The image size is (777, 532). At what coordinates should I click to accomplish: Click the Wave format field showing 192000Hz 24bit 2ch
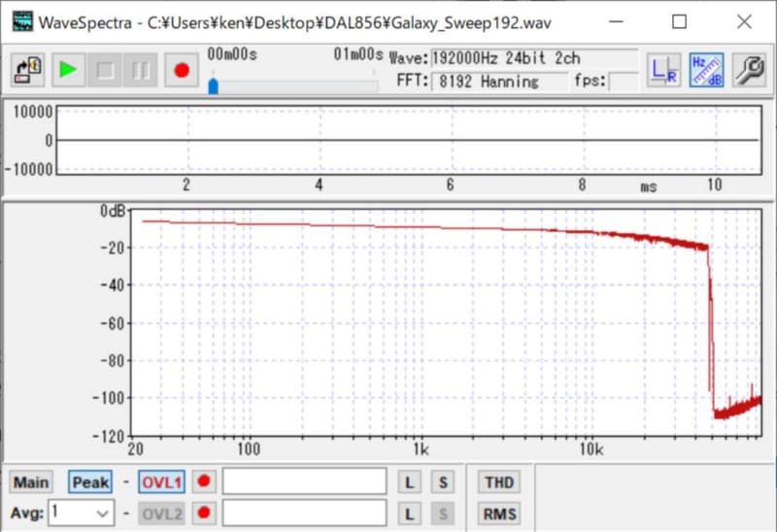click(x=534, y=58)
